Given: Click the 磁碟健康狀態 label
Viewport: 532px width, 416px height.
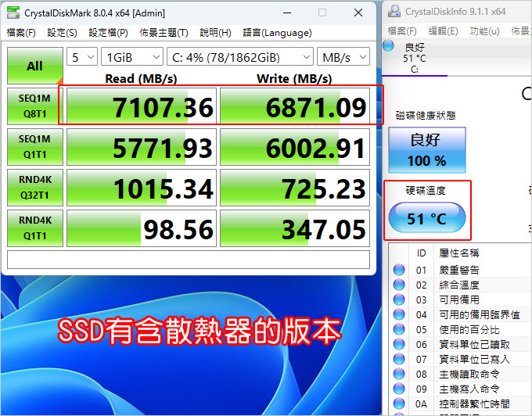Looking at the screenshot, I should point(426,116).
